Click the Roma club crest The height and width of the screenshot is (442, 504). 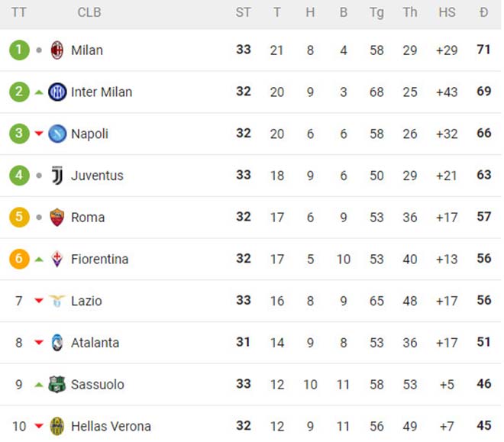(x=57, y=218)
